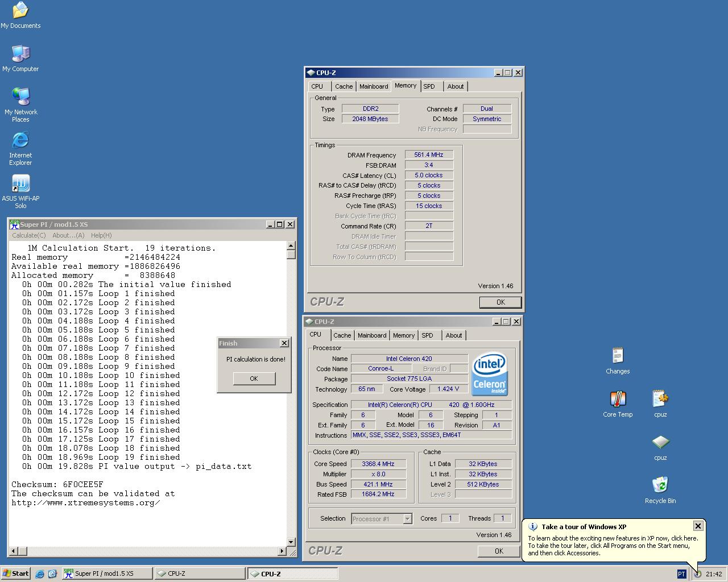Switch to Mainboard tab in lower CPU-Z

372,335
